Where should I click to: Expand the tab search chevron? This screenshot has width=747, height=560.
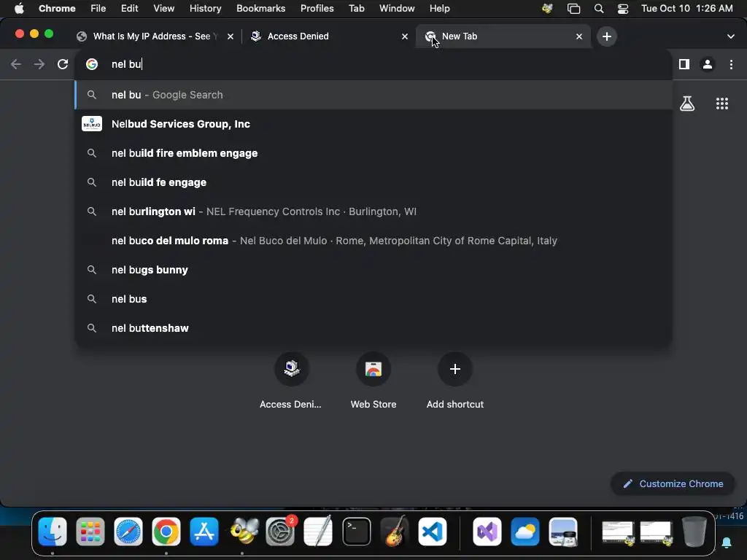pos(731,36)
